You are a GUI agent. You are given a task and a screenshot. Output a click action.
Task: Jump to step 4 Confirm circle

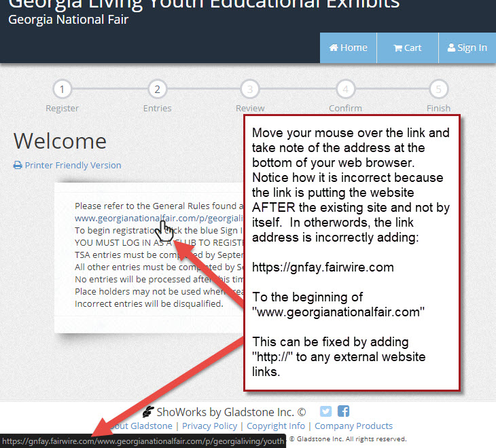point(345,89)
